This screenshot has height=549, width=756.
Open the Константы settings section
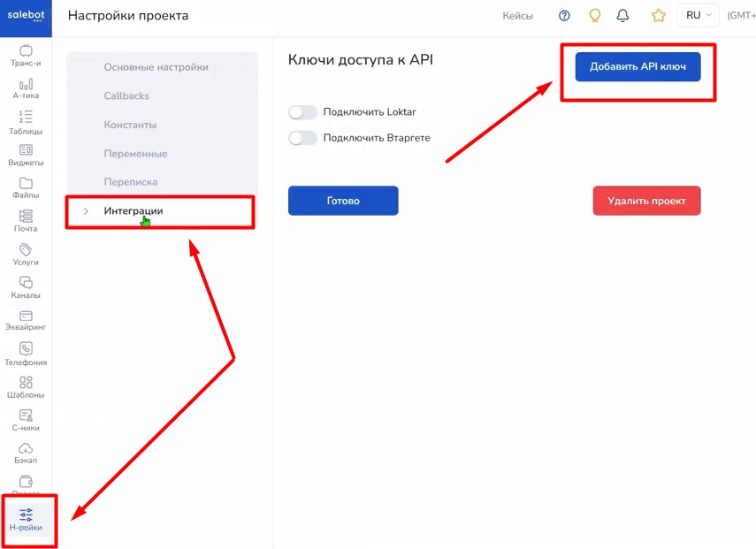(130, 125)
